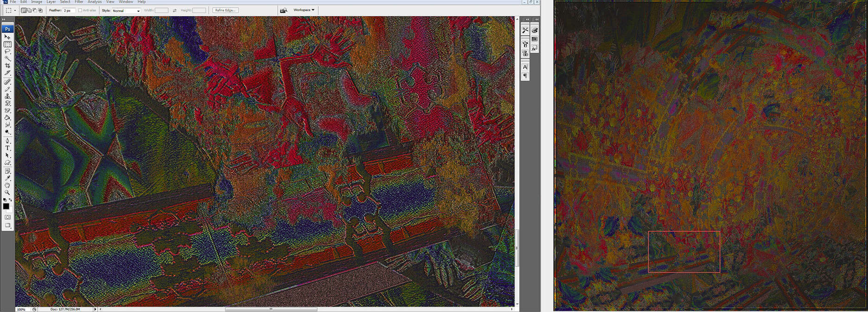Image resolution: width=868 pixels, height=312 pixels.
Task: Select the Crop tool
Action: tap(7, 65)
